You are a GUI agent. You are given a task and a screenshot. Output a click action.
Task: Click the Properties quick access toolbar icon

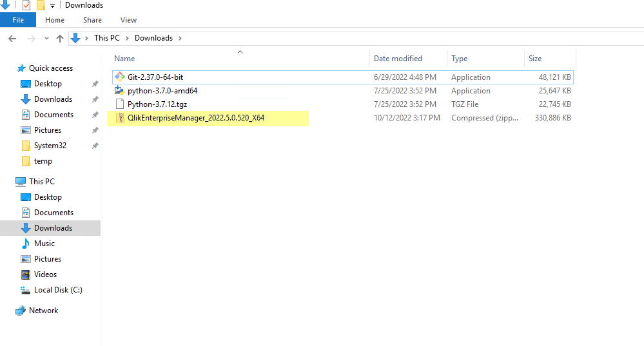pyautogui.click(x=26, y=5)
